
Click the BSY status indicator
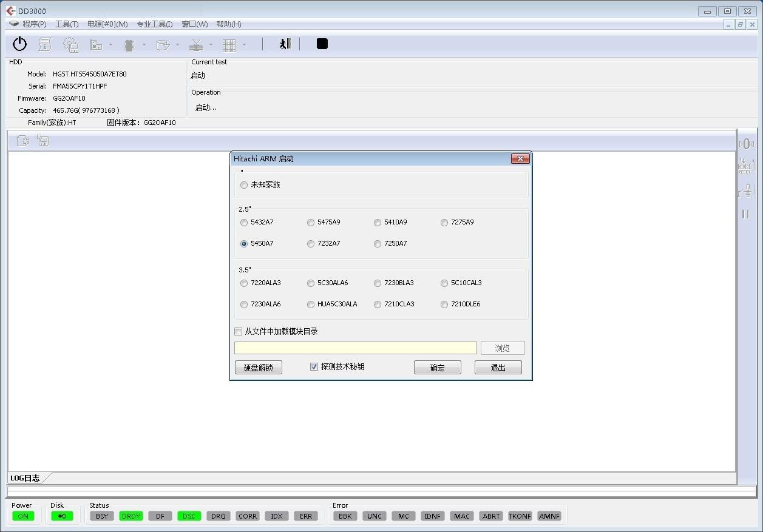(x=102, y=516)
